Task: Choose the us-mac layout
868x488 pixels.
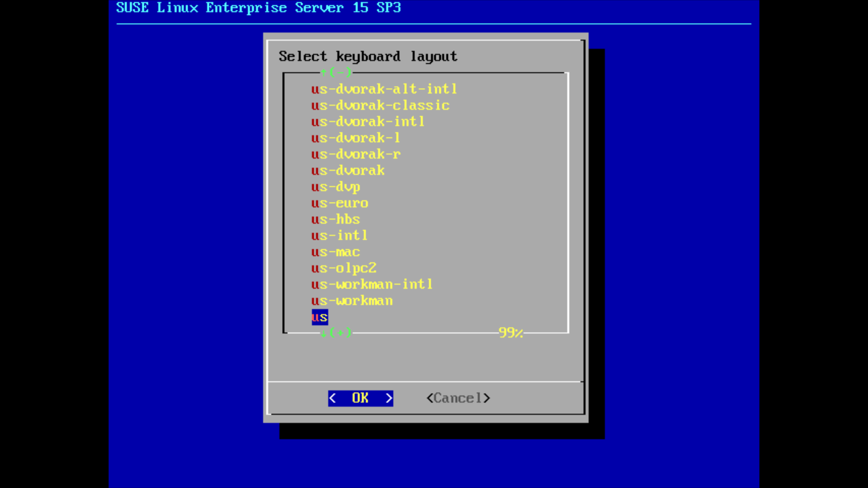Action: (335, 252)
